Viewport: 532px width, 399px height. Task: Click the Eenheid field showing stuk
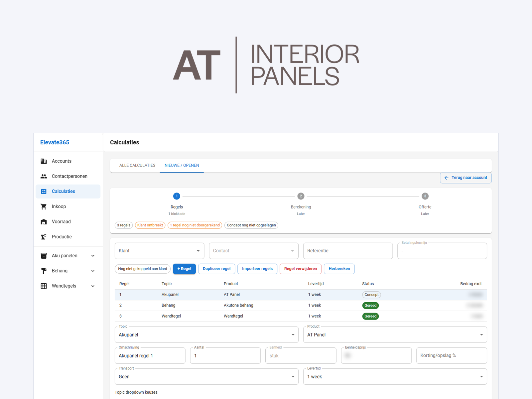[301, 356]
